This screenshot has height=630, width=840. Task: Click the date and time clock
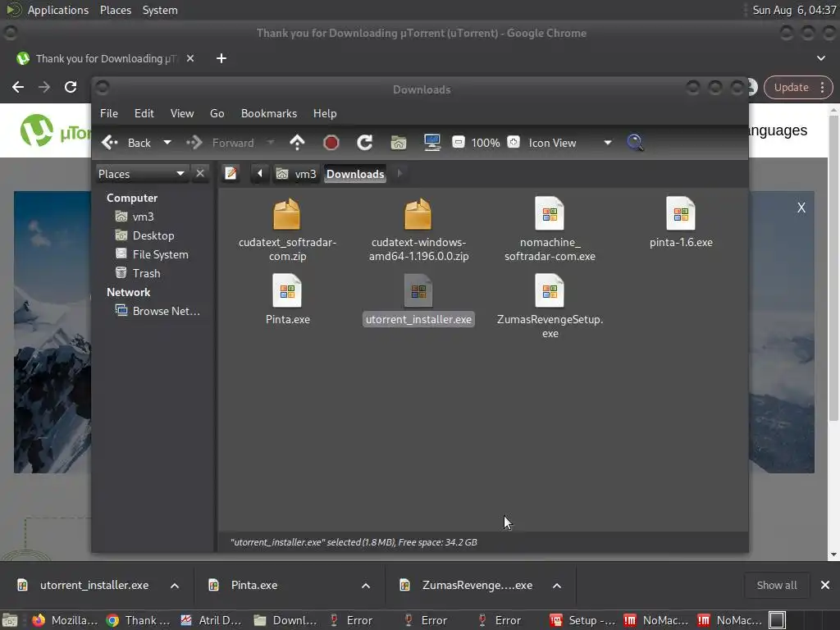click(794, 10)
